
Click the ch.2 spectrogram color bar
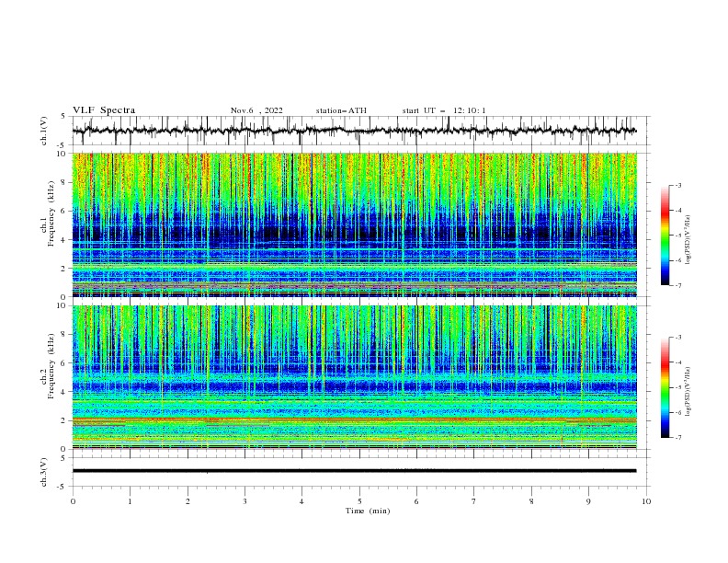click(x=665, y=387)
